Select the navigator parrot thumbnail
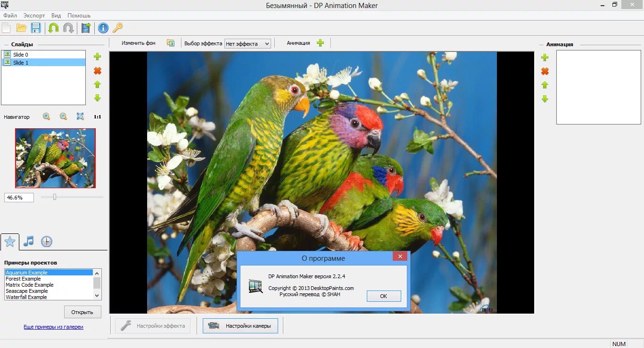The image size is (644, 348). [x=55, y=158]
